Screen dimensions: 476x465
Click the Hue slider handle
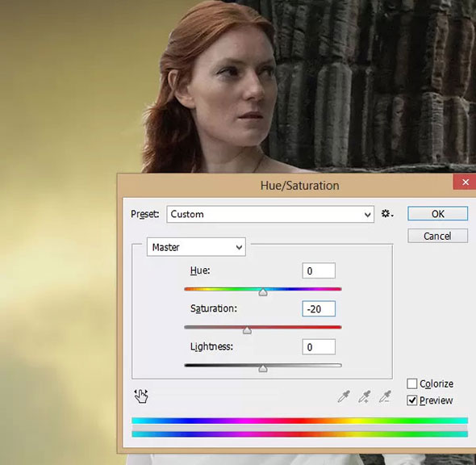pos(263,292)
